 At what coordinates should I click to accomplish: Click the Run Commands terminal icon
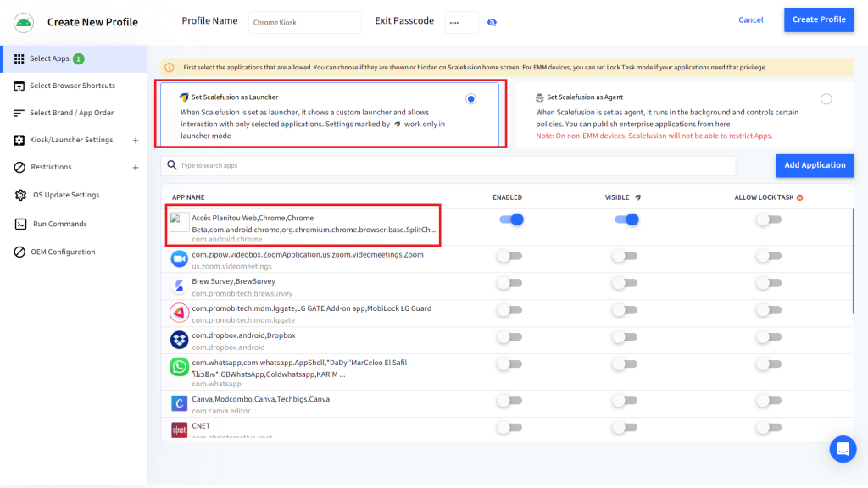click(x=20, y=224)
